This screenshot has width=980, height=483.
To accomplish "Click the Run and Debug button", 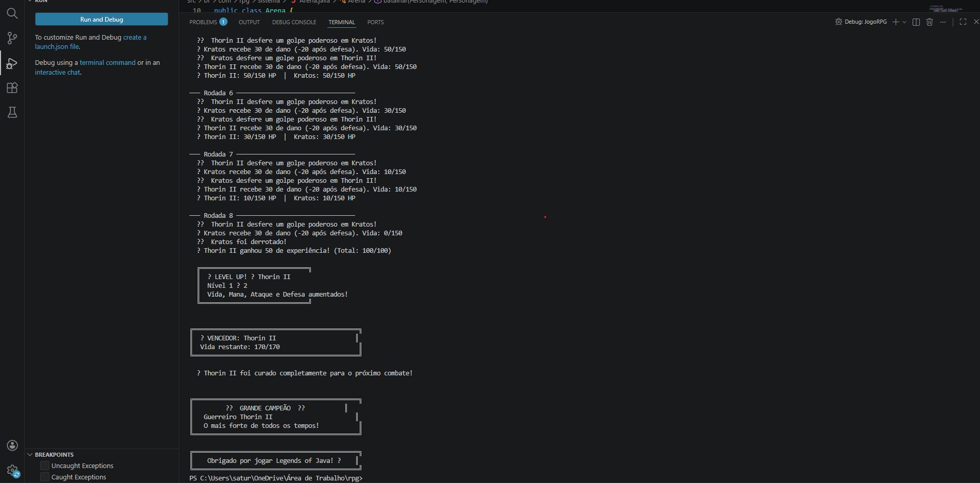I will (101, 19).
